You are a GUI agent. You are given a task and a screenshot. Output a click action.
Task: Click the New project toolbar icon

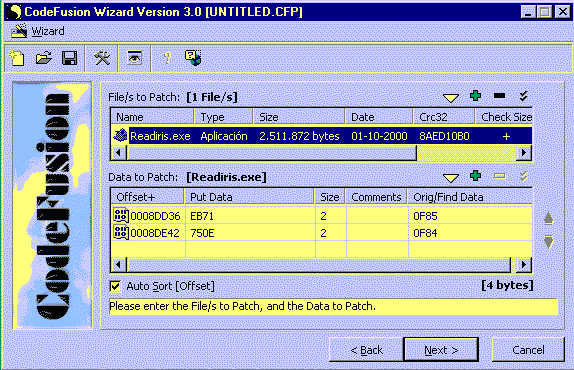17,58
